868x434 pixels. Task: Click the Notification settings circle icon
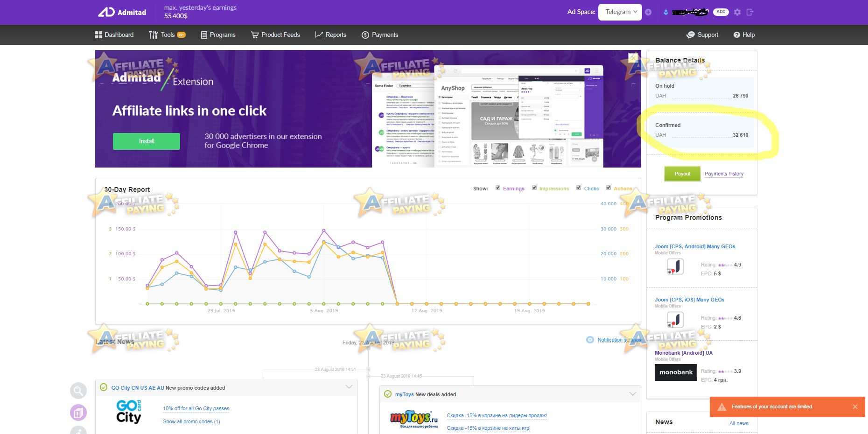590,340
